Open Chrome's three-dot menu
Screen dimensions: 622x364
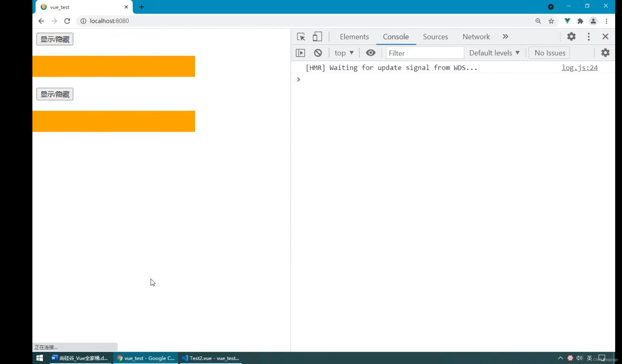(606, 21)
